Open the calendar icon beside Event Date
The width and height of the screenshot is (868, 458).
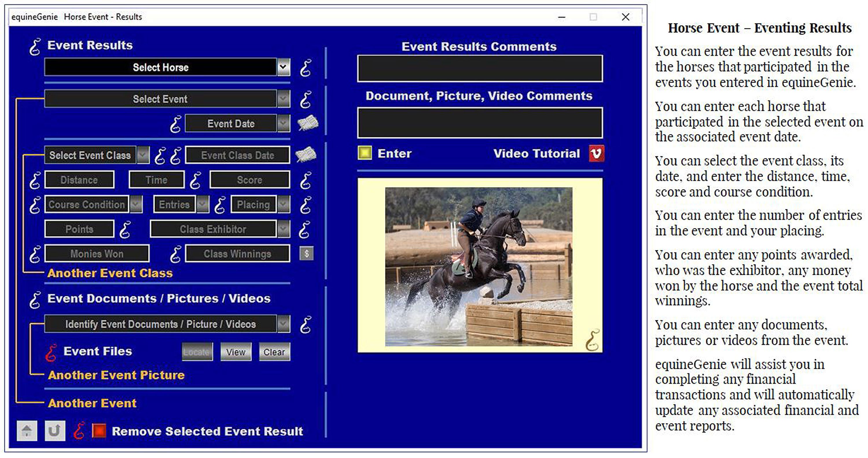point(307,123)
